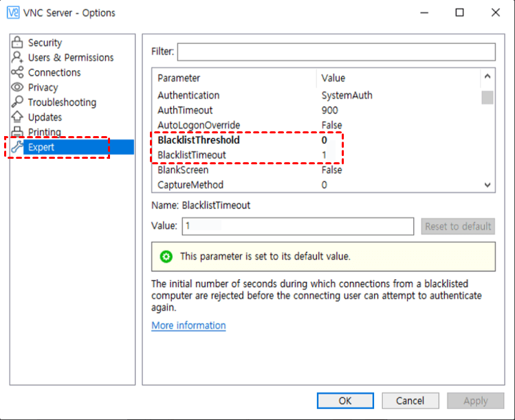Image resolution: width=515 pixels, height=420 pixels.
Task: Maximize the VNC Server Options window
Action: pyautogui.click(x=459, y=13)
